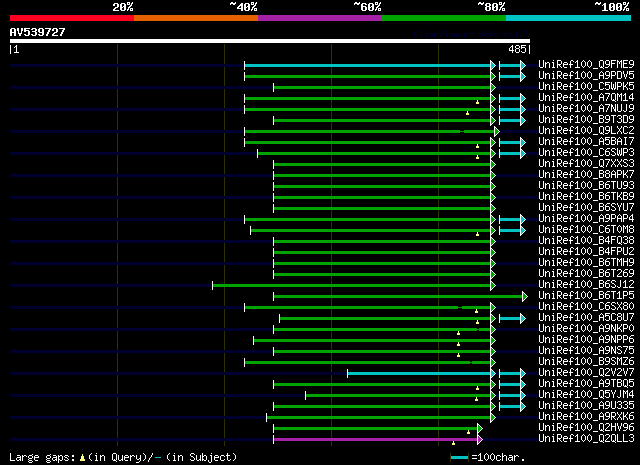The width and height of the screenshot is (640, 465).
Task: Click the label UniRef100_B6TU93
Action: pos(586,186)
